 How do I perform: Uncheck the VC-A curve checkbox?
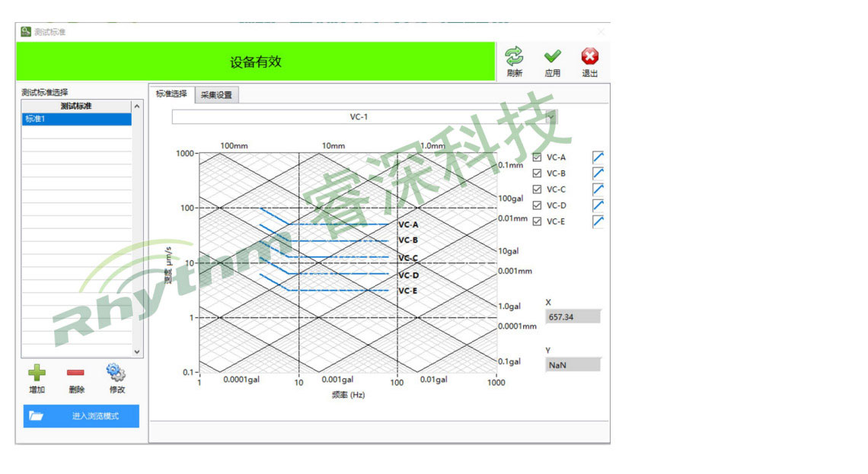click(537, 157)
